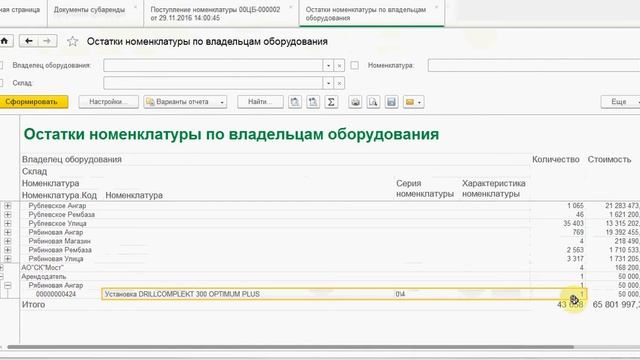Click total cost 65 801 997

(x=616, y=305)
